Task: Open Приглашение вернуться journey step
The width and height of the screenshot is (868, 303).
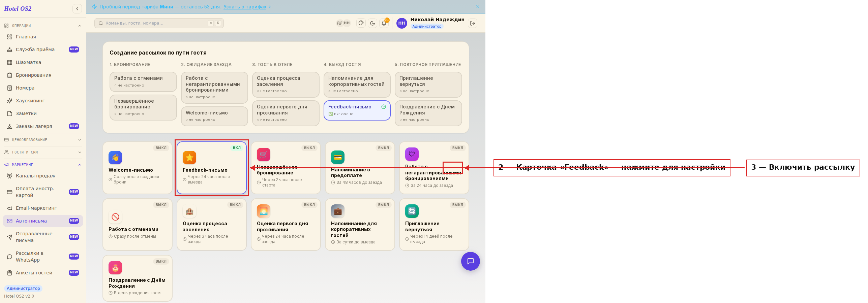Action: [428, 85]
